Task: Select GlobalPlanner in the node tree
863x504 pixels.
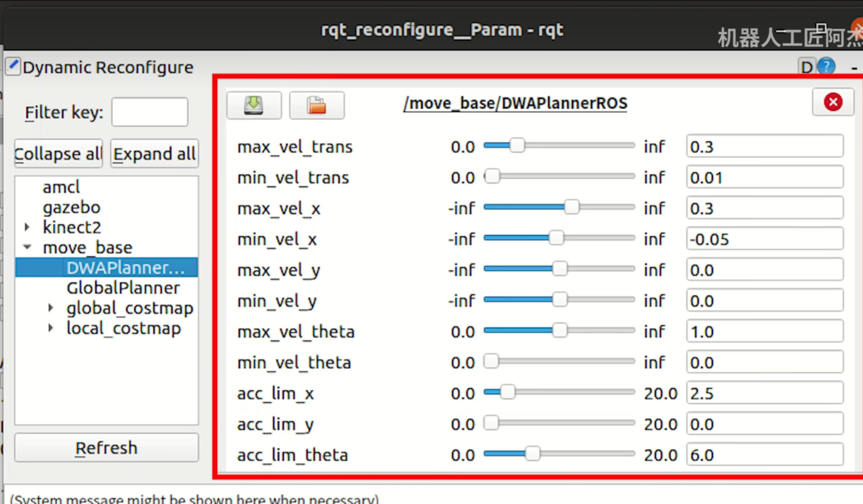Action: [x=123, y=288]
